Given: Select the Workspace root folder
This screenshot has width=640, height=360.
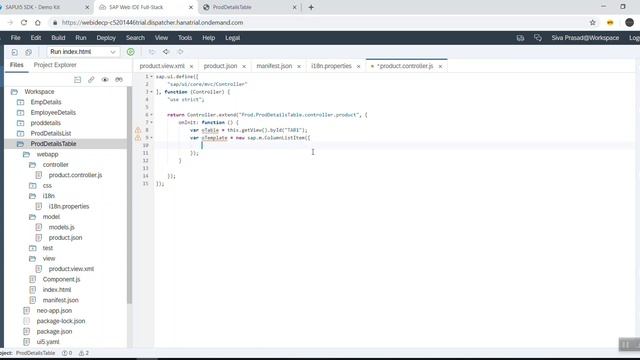Looking at the screenshot, I should pos(39,92).
